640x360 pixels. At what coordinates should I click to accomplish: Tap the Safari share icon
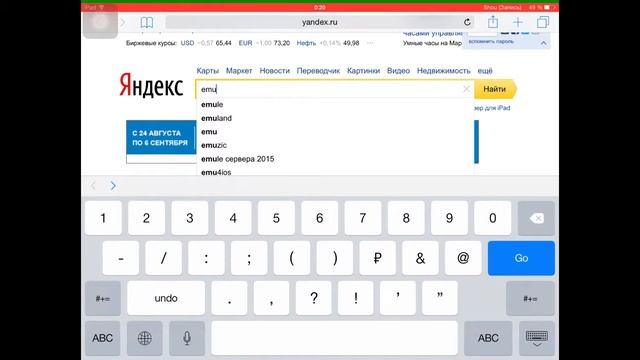pyautogui.click(x=493, y=22)
